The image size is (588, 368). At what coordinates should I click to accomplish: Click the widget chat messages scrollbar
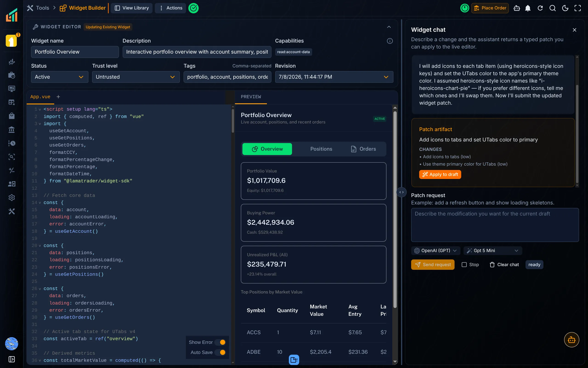coord(577,134)
